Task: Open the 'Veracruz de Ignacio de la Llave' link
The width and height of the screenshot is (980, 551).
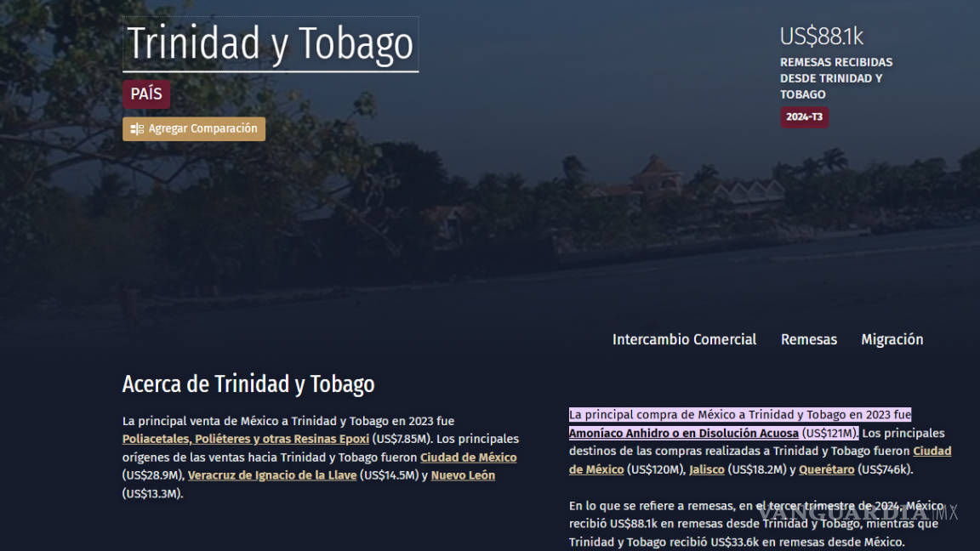Action: [x=271, y=474]
